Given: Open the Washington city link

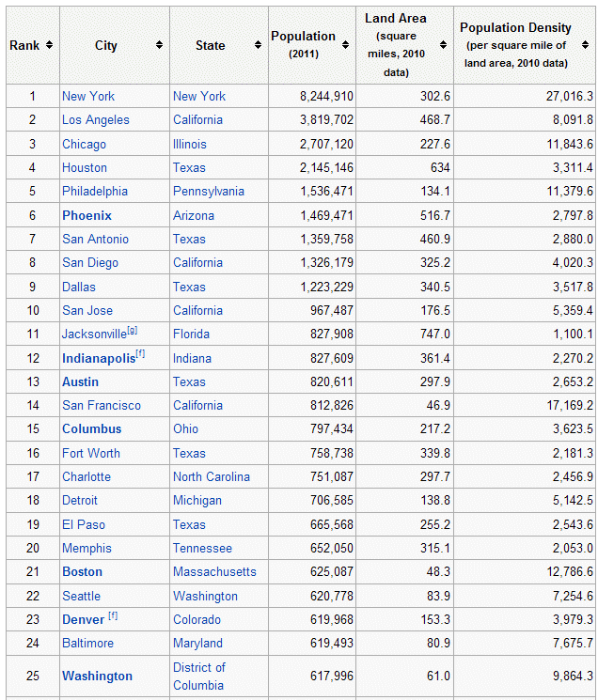Looking at the screenshot, I should pos(98,677).
